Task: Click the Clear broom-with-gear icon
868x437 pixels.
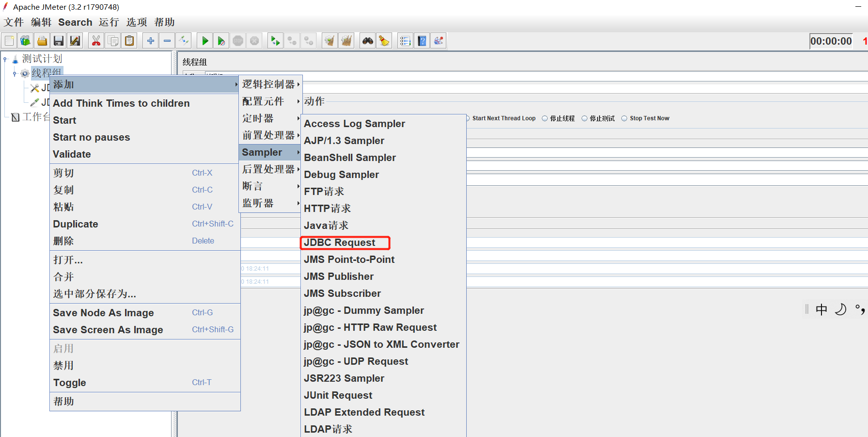Action: 330,41
